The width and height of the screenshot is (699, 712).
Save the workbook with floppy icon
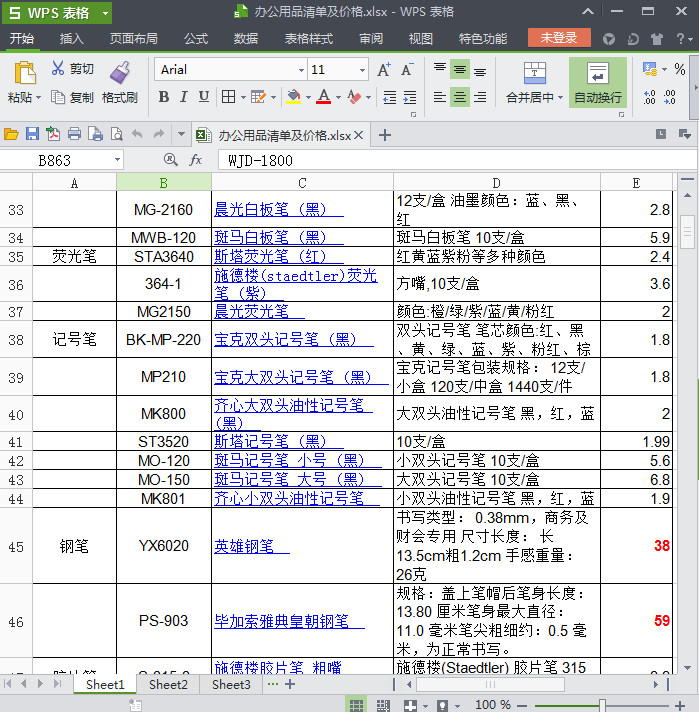click(x=32, y=134)
